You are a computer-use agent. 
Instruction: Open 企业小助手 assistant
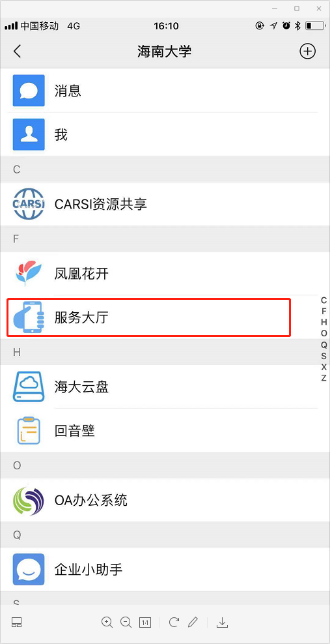(x=165, y=569)
